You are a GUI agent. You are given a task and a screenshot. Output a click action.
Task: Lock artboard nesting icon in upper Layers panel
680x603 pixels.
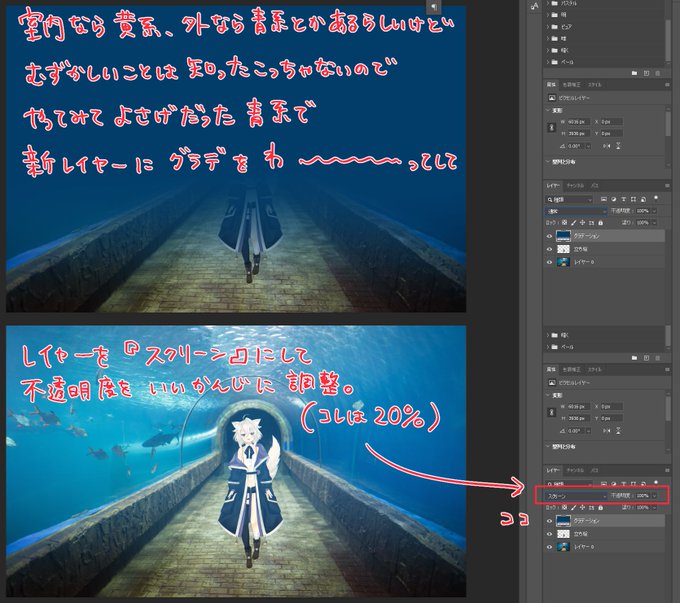pyautogui.click(x=592, y=223)
